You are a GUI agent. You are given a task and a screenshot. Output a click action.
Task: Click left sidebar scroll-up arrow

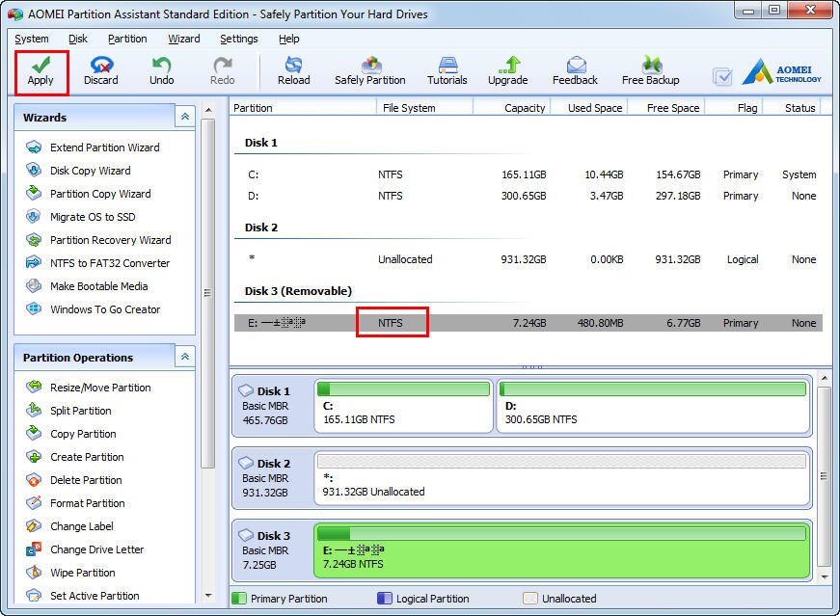click(208, 110)
